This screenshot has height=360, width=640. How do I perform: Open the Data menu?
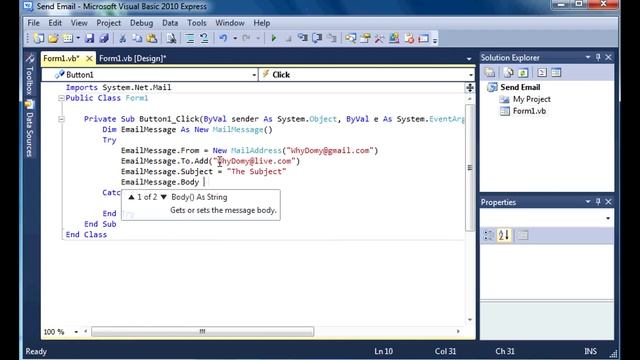point(170,23)
